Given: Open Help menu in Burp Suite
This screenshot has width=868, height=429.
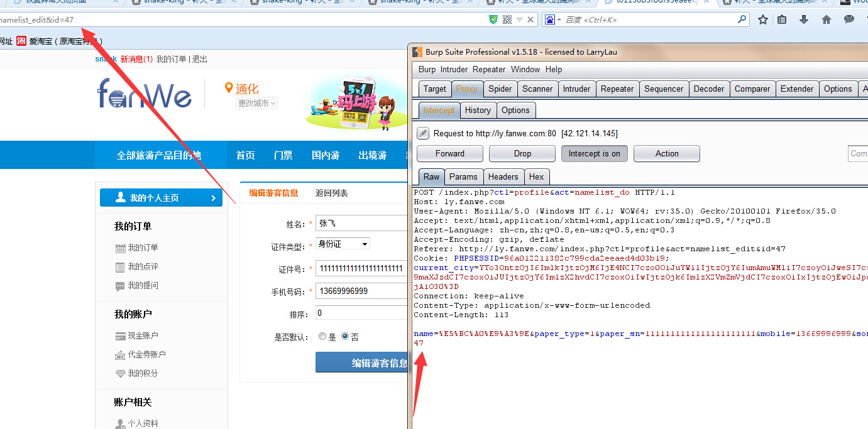Looking at the screenshot, I should tap(554, 70).
